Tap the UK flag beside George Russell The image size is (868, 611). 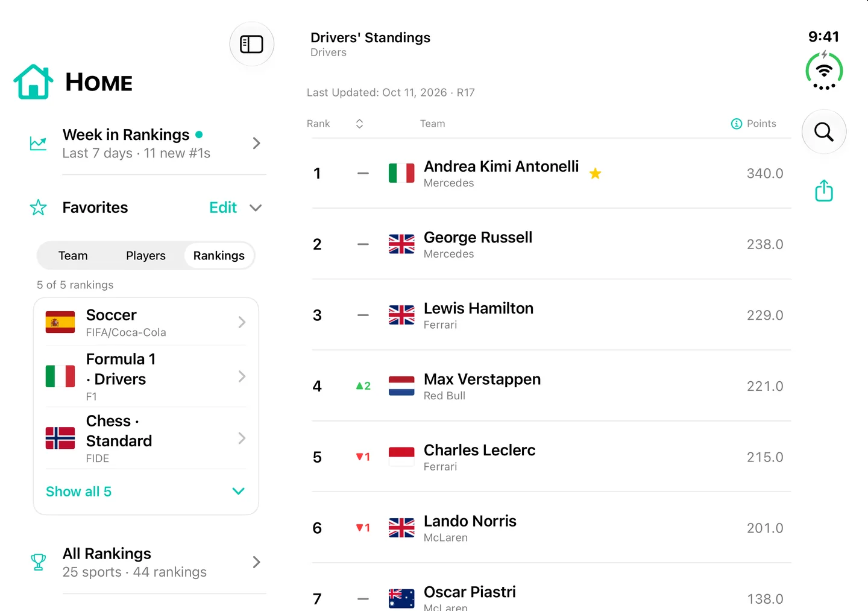(x=401, y=244)
